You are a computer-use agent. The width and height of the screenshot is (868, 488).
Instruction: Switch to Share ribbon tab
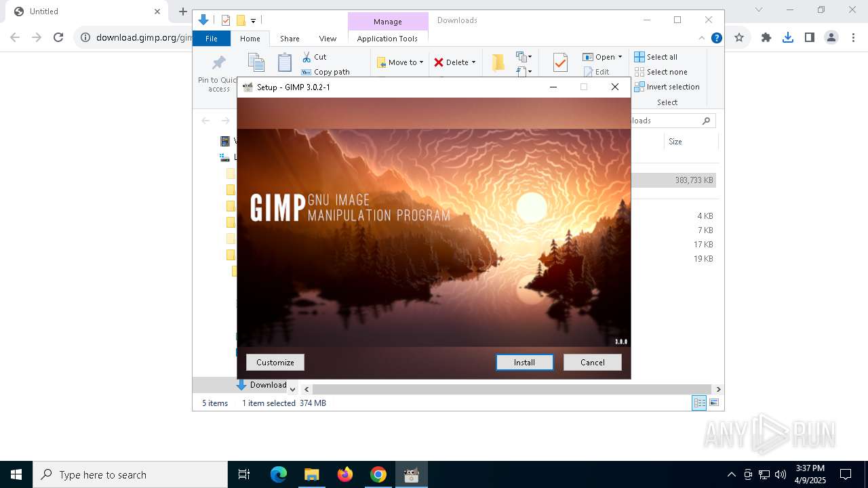click(x=290, y=39)
